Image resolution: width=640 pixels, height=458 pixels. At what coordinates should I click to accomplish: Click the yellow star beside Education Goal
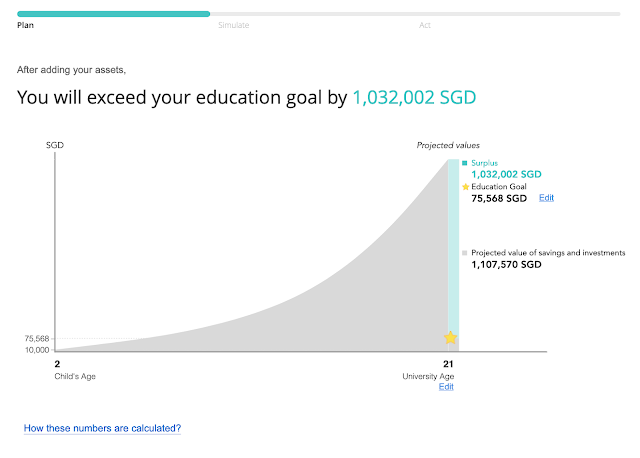click(465, 187)
